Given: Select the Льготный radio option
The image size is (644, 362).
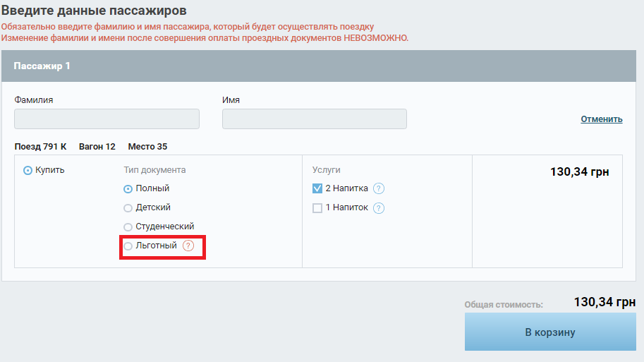Looking at the screenshot, I should [128, 246].
